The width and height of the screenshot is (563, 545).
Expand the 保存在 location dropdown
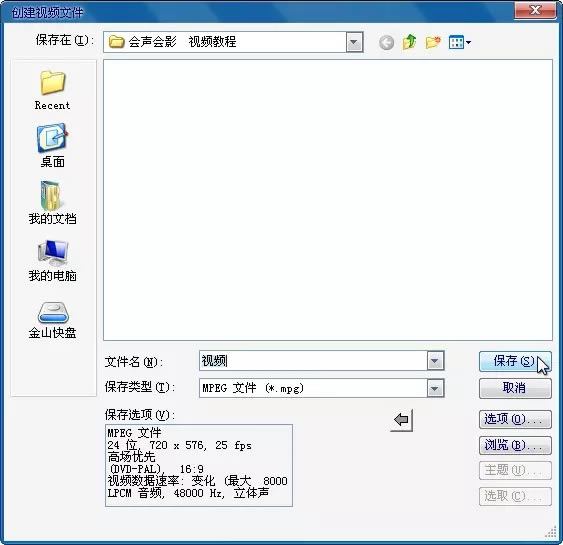(354, 42)
